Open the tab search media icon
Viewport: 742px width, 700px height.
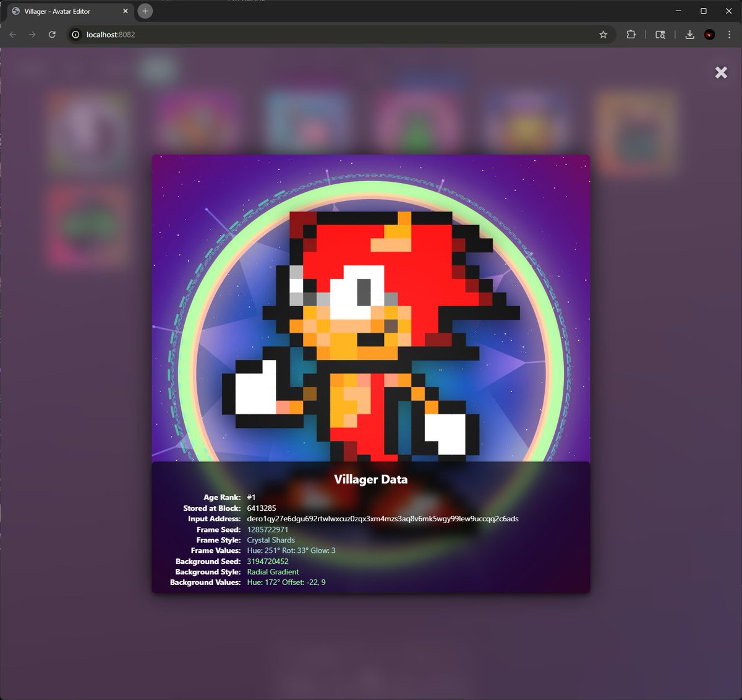point(660,35)
